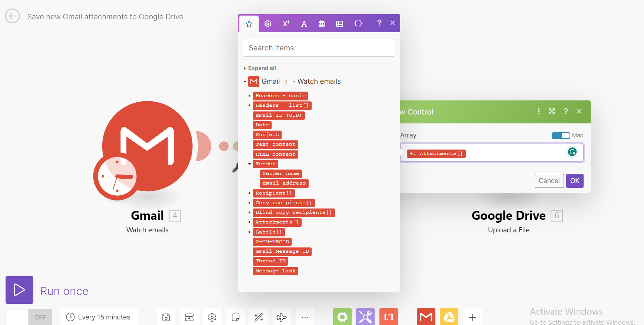This screenshot has height=325, width=644.
Task: Open array functions tab
Action: (339, 24)
